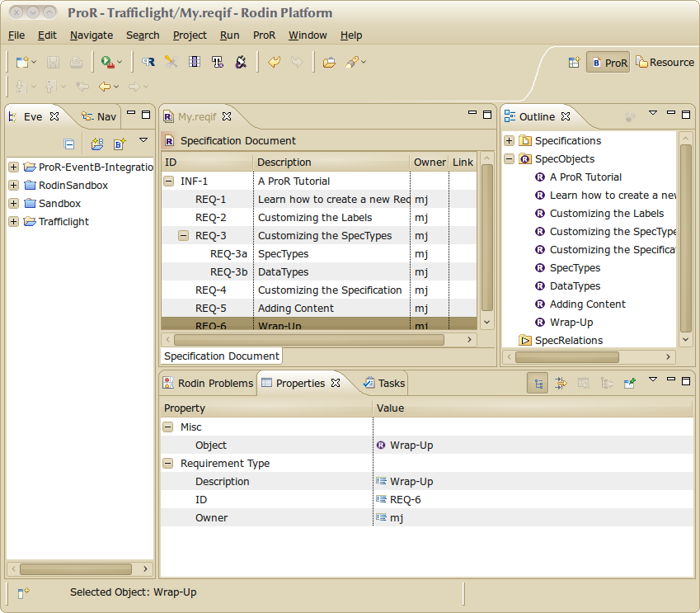Image resolution: width=700 pixels, height=613 pixels.
Task: Open the Window menu
Action: tap(308, 35)
